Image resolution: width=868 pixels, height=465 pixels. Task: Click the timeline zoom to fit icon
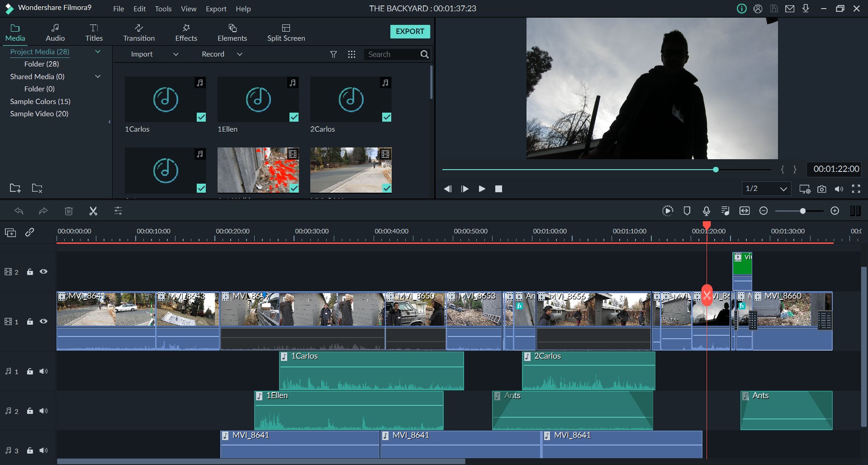tap(745, 211)
